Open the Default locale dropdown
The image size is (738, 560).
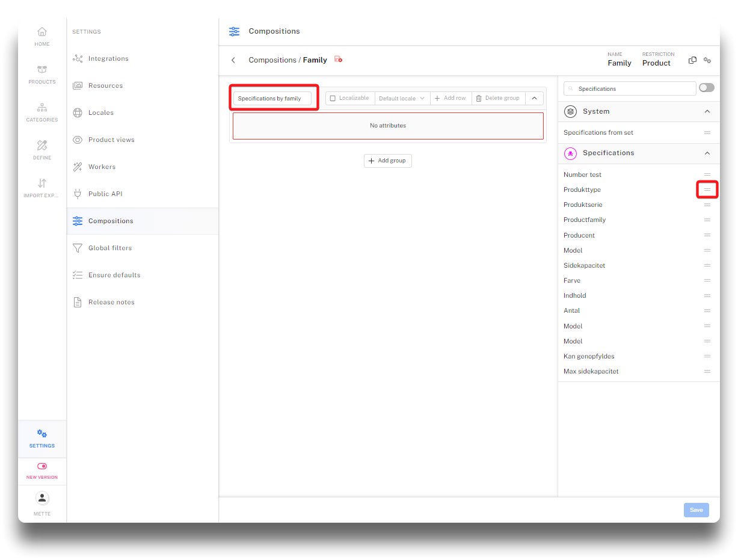(x=402, y=99)
